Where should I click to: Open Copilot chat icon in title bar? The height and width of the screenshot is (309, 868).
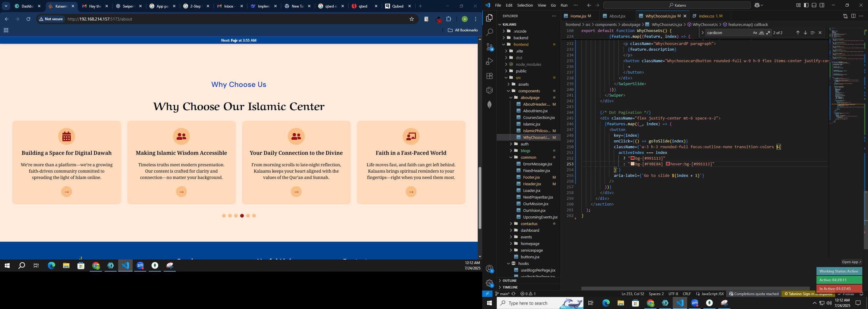pos(757,5)
